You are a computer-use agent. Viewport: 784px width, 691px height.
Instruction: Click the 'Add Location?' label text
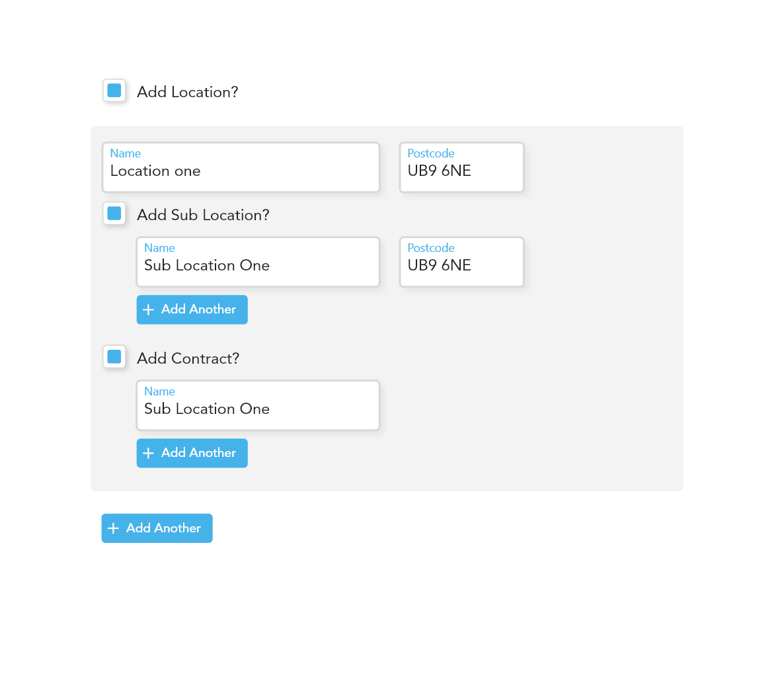187,92
